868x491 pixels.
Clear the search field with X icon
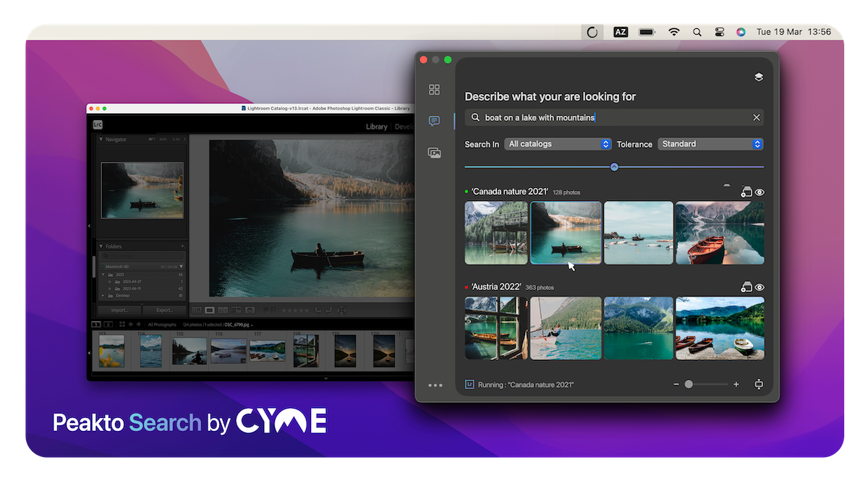(757, 118)
